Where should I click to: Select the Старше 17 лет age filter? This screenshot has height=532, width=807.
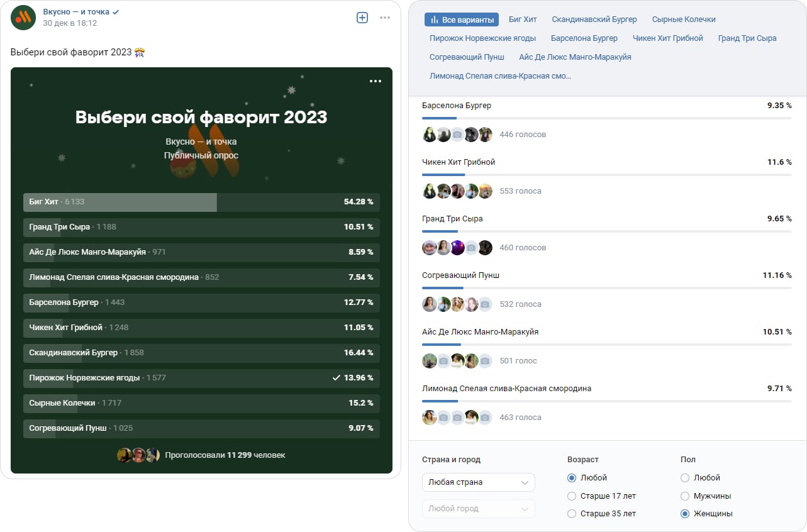(x=572, y=496)
